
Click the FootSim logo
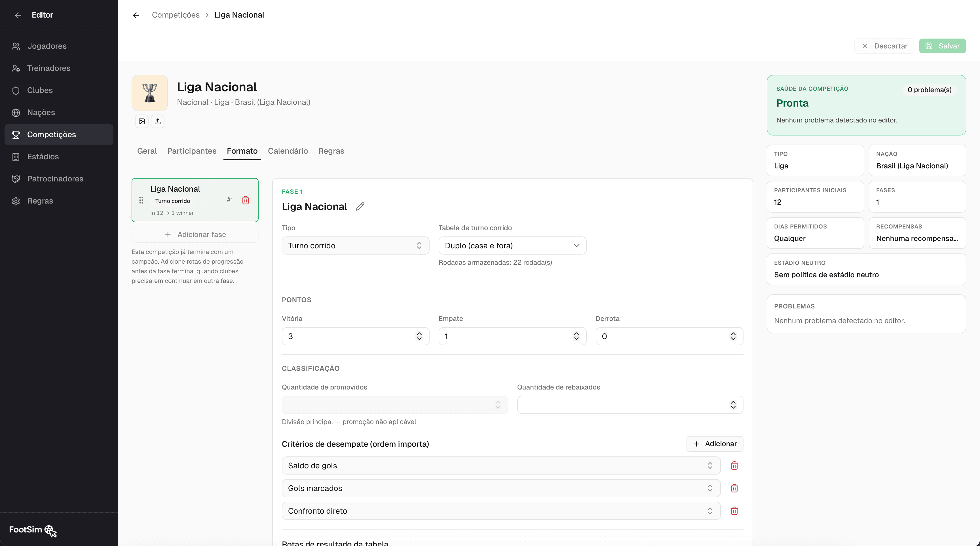pyautogui.click(x=33, y=530)
